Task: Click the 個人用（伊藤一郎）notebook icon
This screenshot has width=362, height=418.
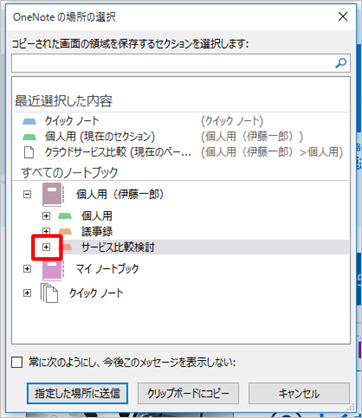Action: tap(53, 195)
